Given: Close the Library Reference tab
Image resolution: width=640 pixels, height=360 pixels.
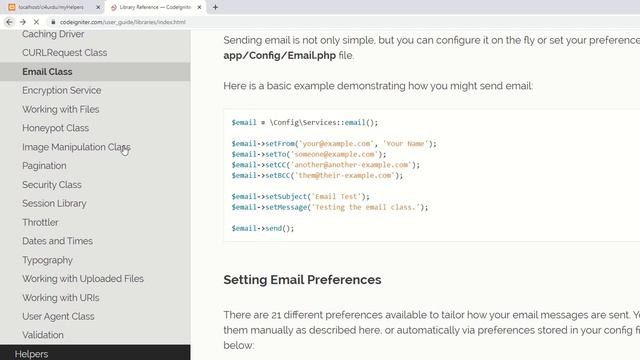Looking at the screenshot, I should pyautogui.click(x=199, y=7).
